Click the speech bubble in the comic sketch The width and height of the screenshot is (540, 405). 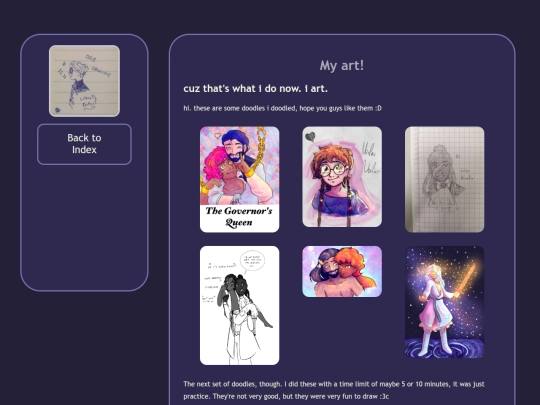(252, 260)
